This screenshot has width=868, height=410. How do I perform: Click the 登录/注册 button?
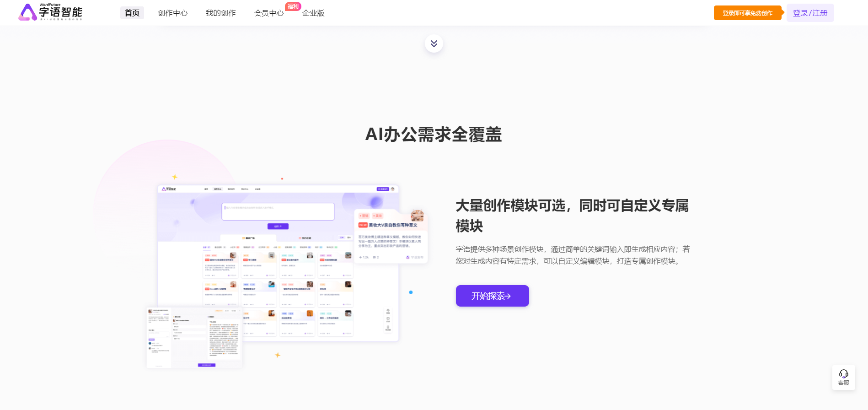(x=810, y=13)
